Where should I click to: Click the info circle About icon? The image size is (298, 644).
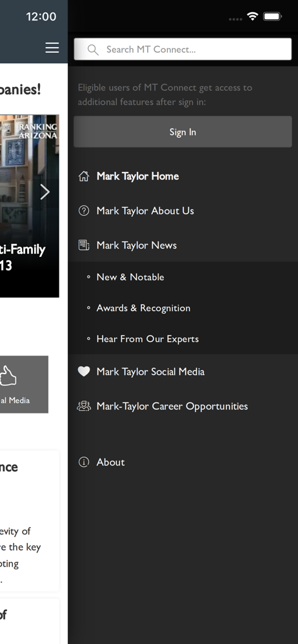(x=84, y=462)
